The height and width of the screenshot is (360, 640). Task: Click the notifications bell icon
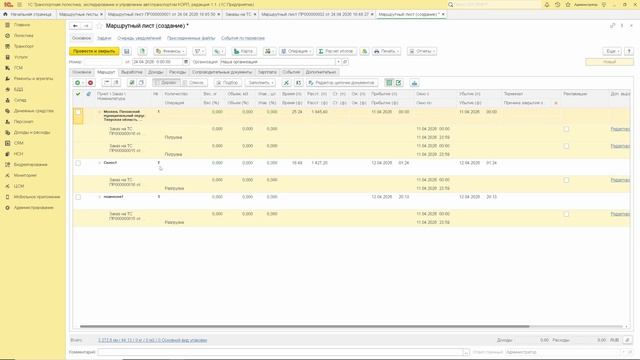coord(547,4)
